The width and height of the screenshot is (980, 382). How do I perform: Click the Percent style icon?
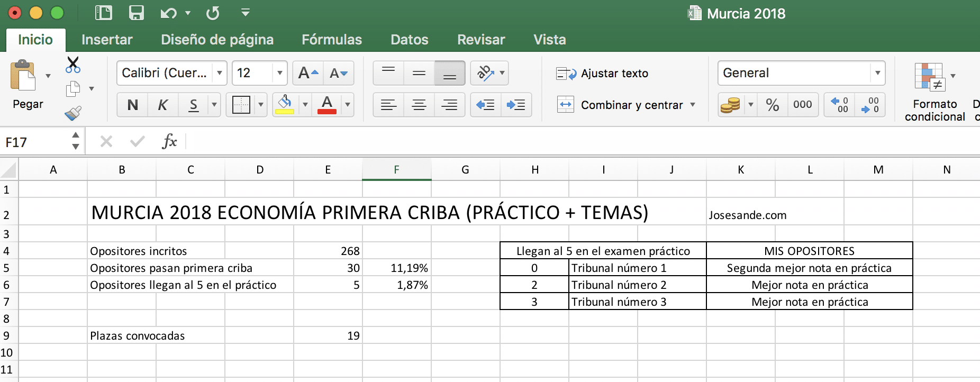coord(773,105)
